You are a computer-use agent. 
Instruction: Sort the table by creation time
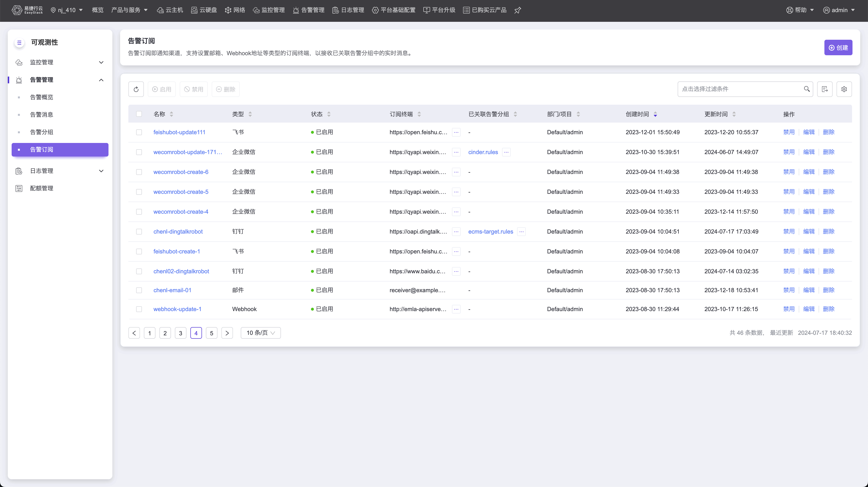point(655,114)
